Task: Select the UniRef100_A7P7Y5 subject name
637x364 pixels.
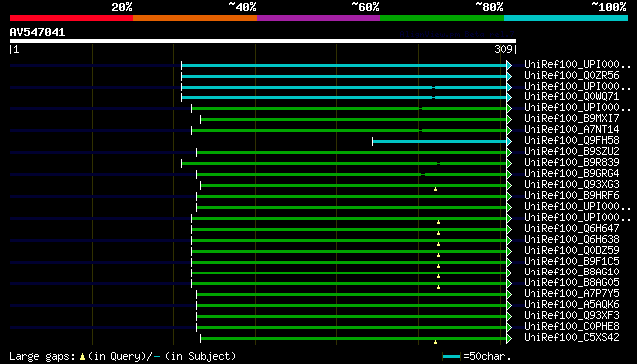Action: point(571,293)
